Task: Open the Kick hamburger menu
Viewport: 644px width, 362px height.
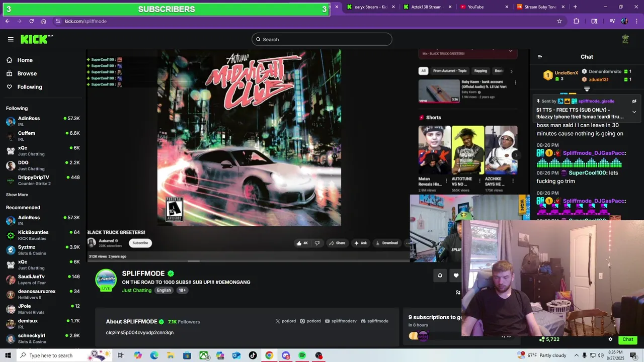Action: point(11,39)
